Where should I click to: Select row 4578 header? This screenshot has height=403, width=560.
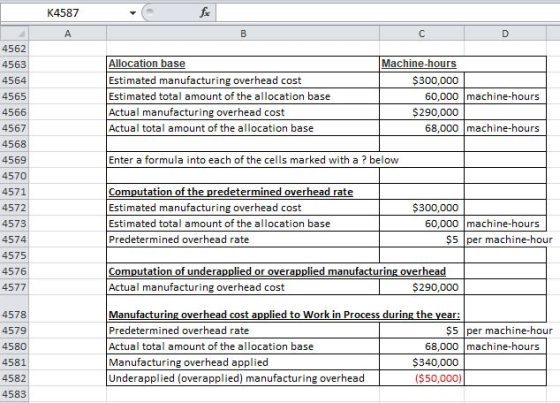tap(14, 309)
